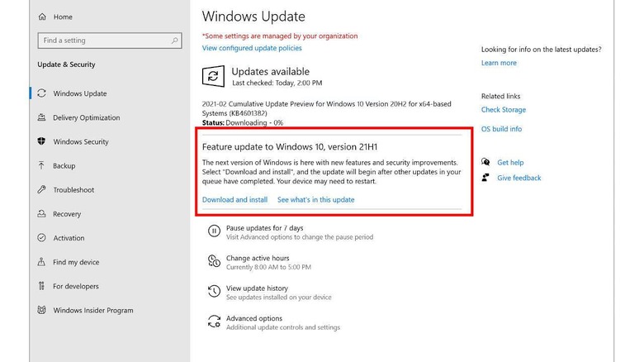
Task: Open For developers settings page
Action: pyautogui.click(x=76, y=286)
